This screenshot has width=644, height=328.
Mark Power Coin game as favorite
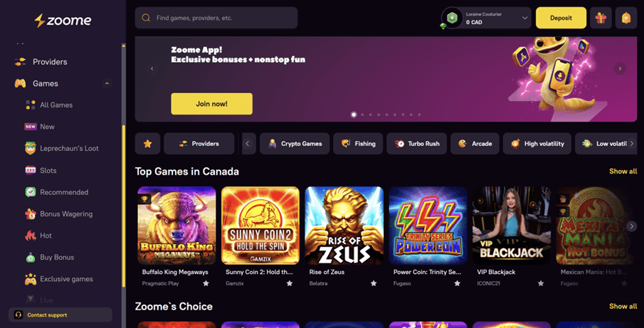(x=457, y=283)
